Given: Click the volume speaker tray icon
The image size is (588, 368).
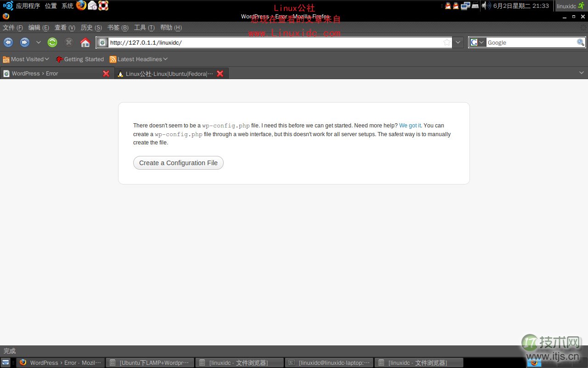Looking at the screenshot, I should (486, 6).
